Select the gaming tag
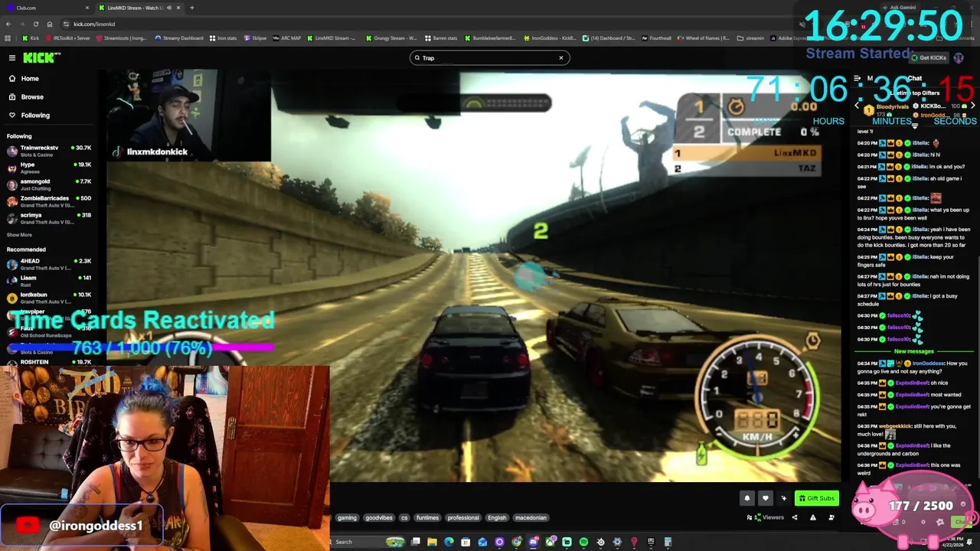Viewport: 980px width, 551px height. point(347,517)
